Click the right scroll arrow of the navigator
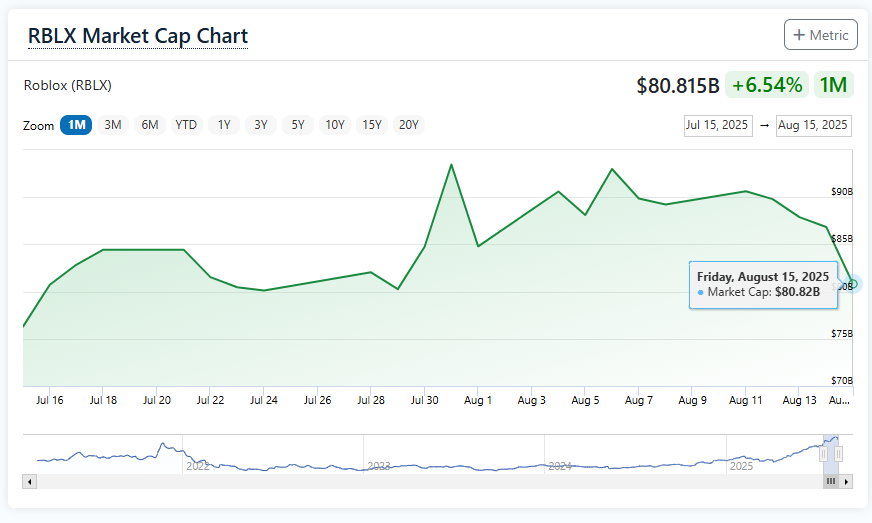The width and height of the screenshot is (872, 523). (846, 482)
